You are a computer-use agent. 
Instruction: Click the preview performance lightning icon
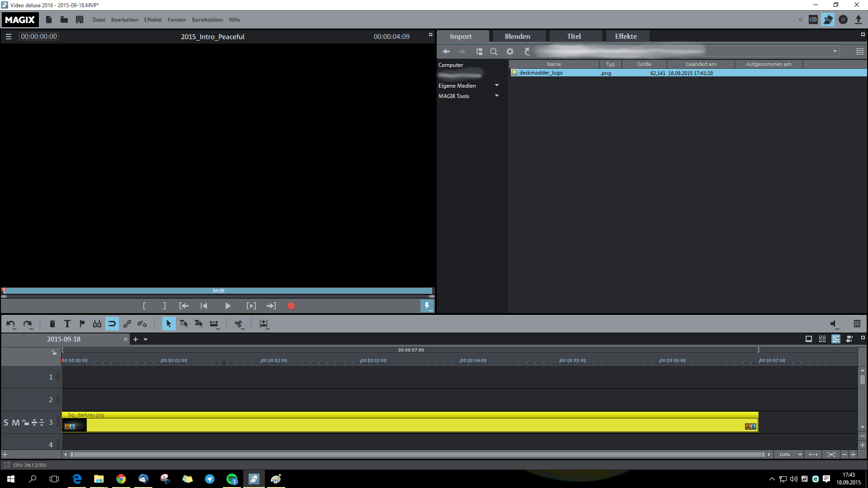[x=427, y=306]
